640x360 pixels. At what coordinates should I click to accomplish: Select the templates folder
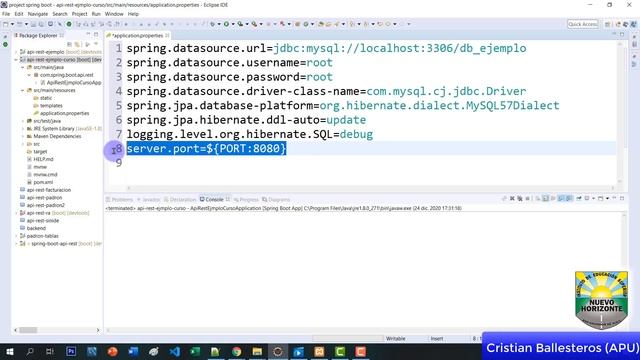[48, 106]
